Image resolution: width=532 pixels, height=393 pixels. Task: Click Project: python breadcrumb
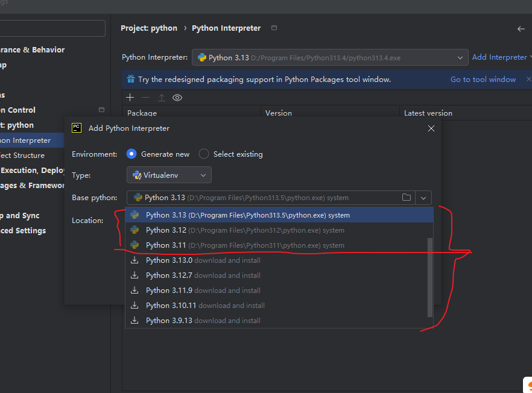click(x=149, y=28)
